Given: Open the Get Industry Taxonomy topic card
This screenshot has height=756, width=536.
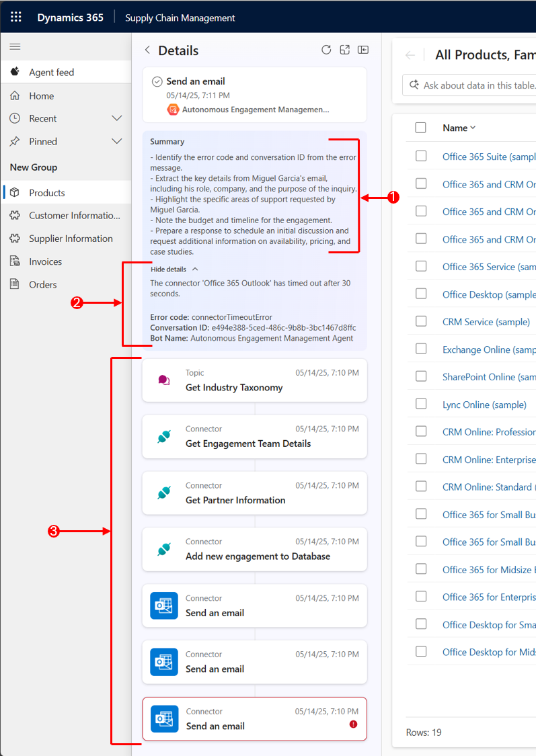Looking at the screenshot, I should 255,380.
